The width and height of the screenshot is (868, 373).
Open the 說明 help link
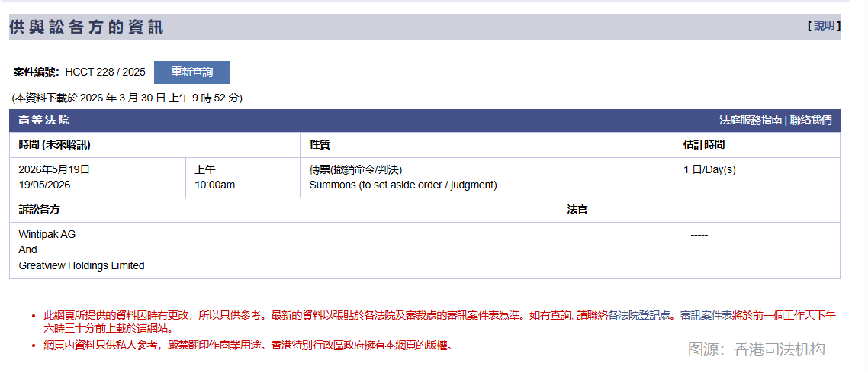click(x=824, y=26)
